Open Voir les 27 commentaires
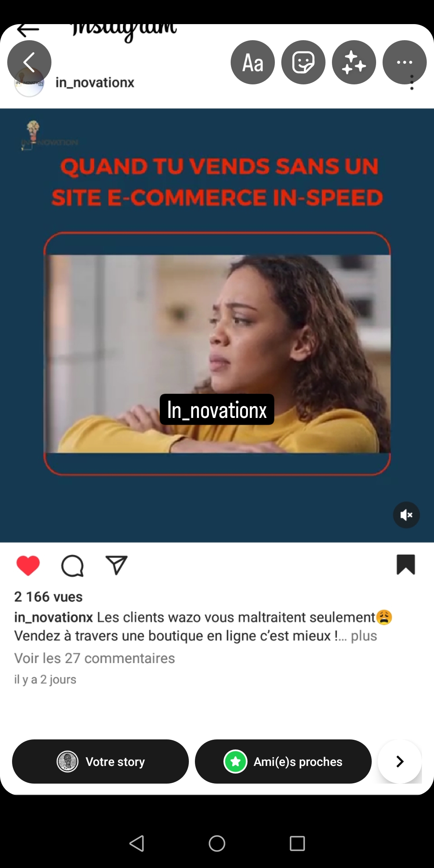Viewport: 434px width, 868px height. [x=94, y=658]
